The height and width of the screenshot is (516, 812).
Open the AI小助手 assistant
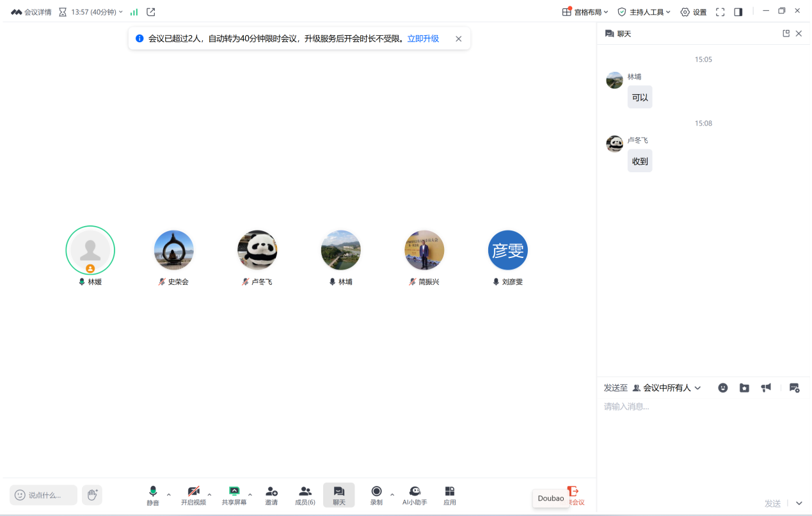point(415,495)
